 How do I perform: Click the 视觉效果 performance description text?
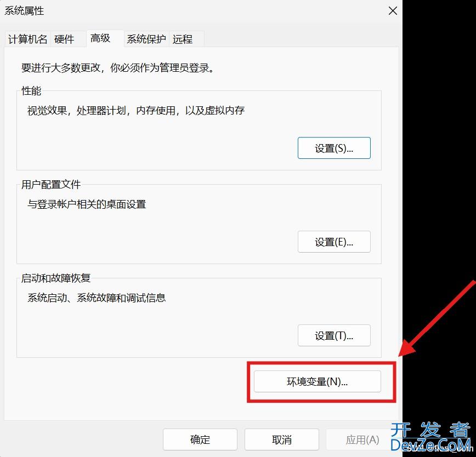click(136, 111)
